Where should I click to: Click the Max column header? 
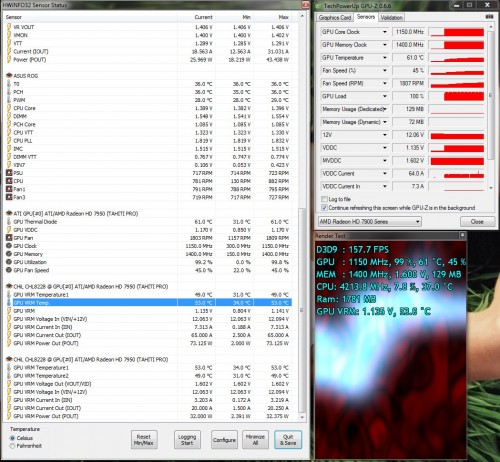coord(273,17)
